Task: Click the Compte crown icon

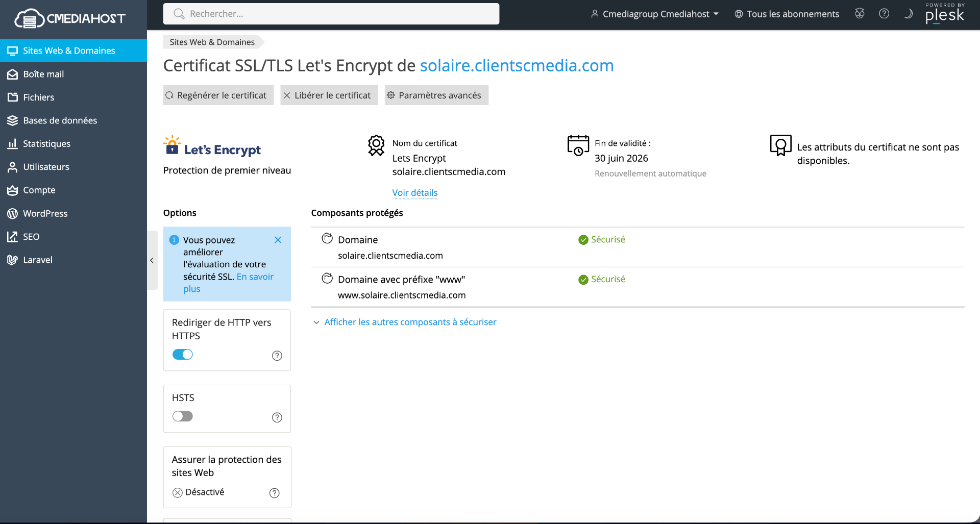Action: 12,190
